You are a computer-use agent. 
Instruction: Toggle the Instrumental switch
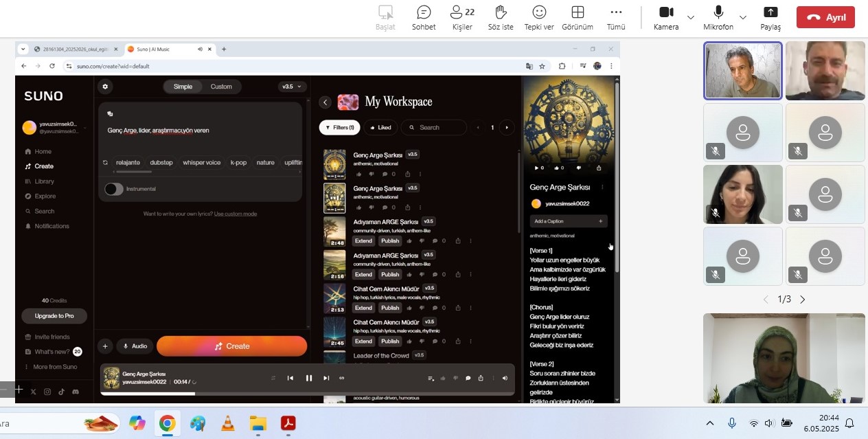click(113, 189)
